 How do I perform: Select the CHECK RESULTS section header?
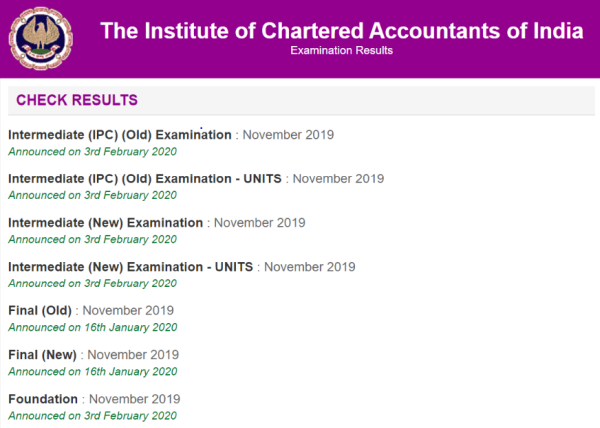tap(77, 100)
